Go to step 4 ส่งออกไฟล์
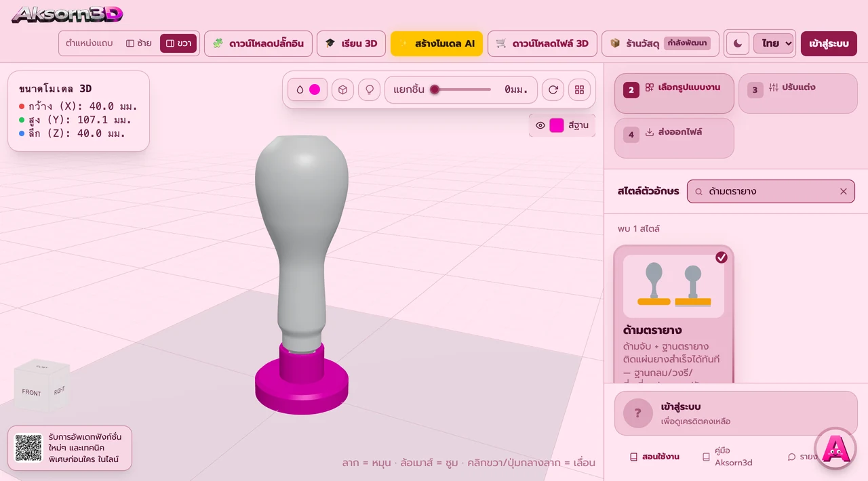 coord(674,138)
